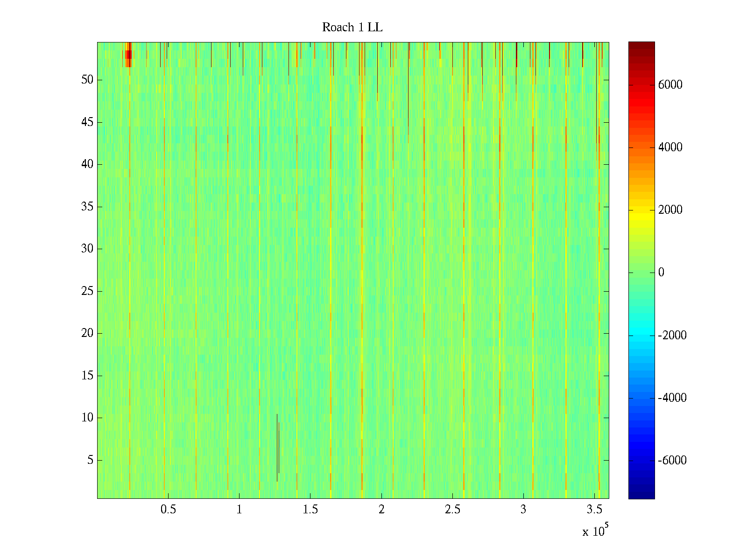Select the x-axis exponent label 'x 10^5'
Screen dimensions: 747x560
[595, 531]
